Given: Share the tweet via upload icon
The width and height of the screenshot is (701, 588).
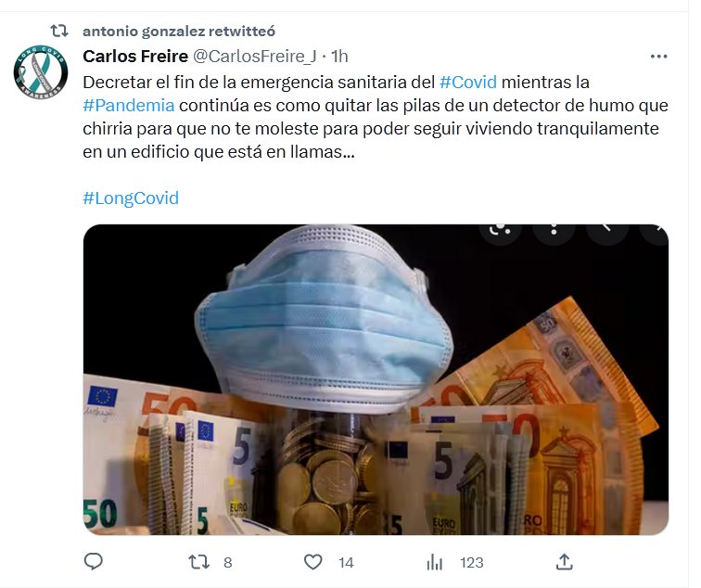Looking at the screenshot, I should click(x=564, y=562).
